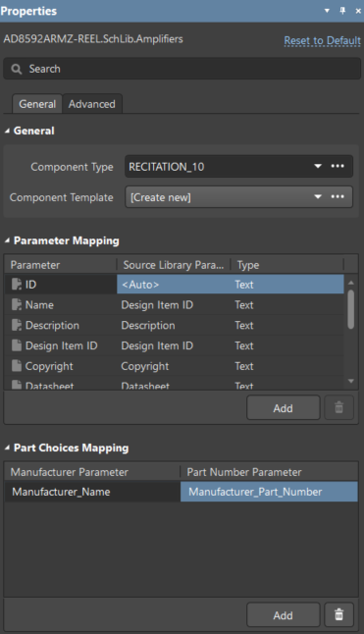364x634 pixels.
Task: Collapse the General section
Action: [x=7, y=131]
